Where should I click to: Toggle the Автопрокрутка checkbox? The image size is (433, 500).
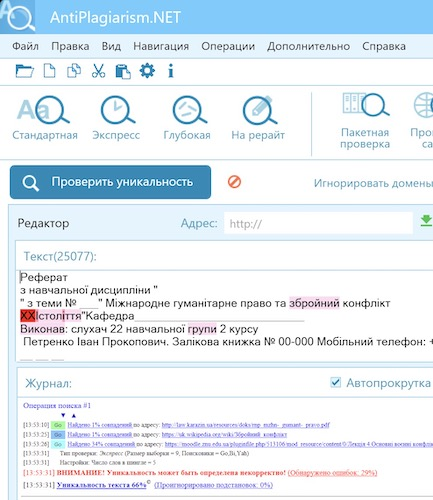tap(335, 382)
